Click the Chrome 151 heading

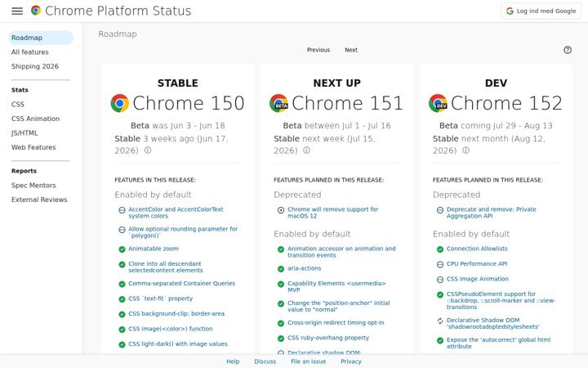[x=347, y=103]
